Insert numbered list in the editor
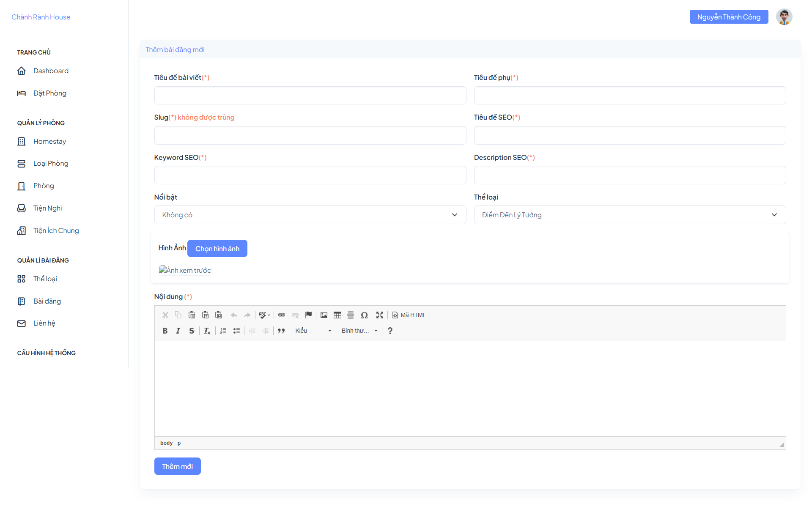 223,331
